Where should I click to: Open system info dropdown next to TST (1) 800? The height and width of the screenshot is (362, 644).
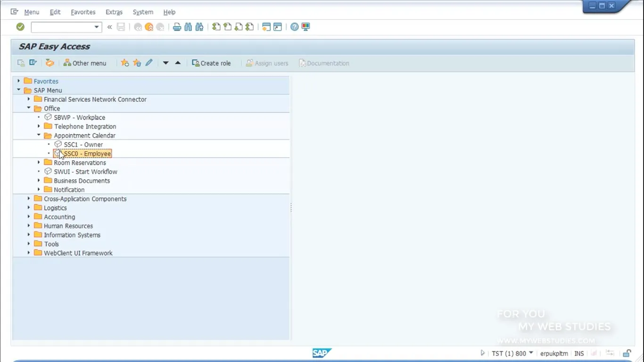(x=531, y=353)
